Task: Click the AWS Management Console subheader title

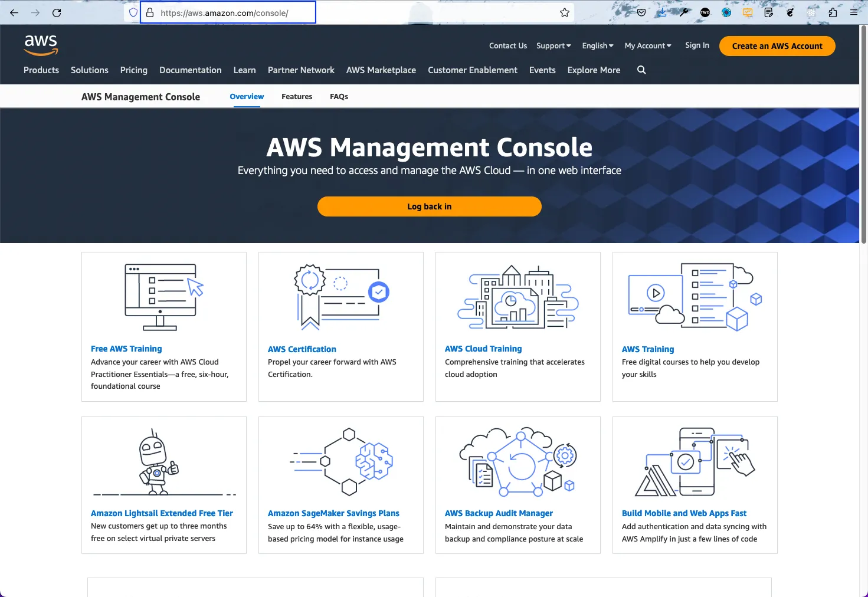Action: [140, 97]
